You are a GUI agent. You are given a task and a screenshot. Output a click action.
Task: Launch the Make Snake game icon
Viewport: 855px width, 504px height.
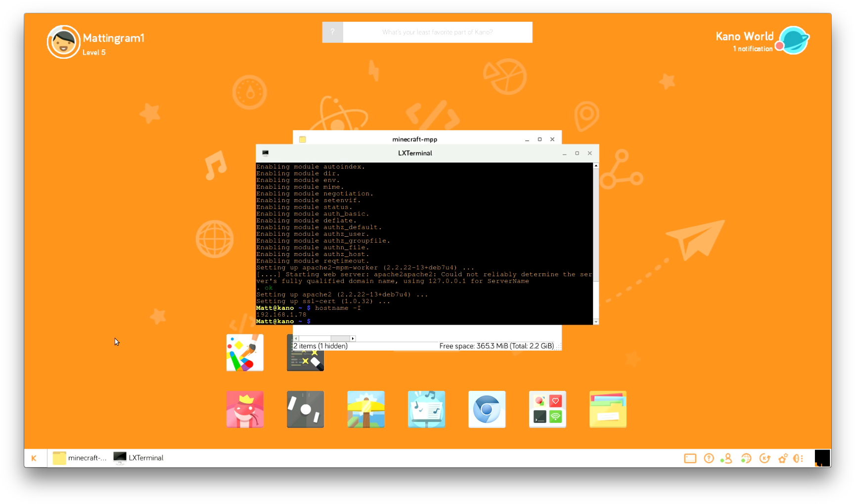coord(245,409)
